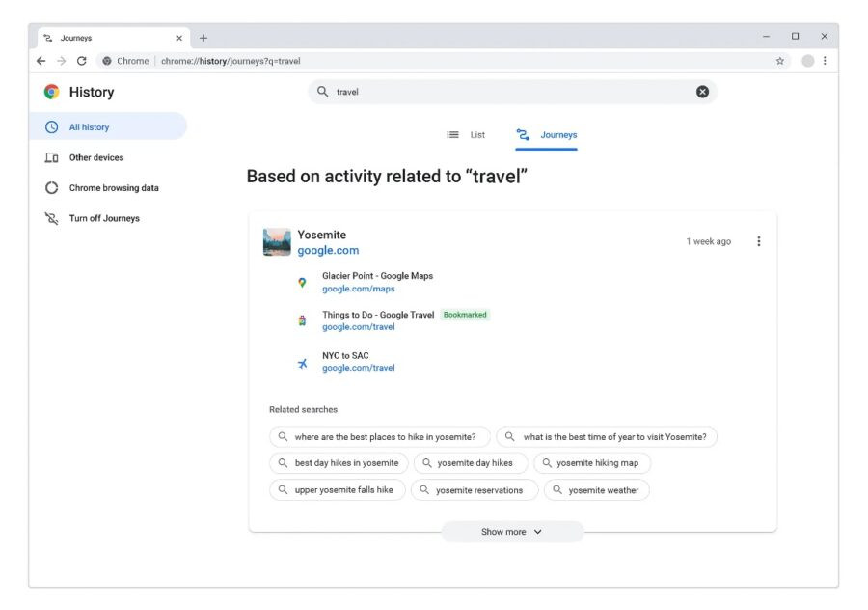Image resolution: width=868 pixels, height=610 pixels.
Task: Select the All history clock icon
Action: pyautogui.click(x=52, y=126)
